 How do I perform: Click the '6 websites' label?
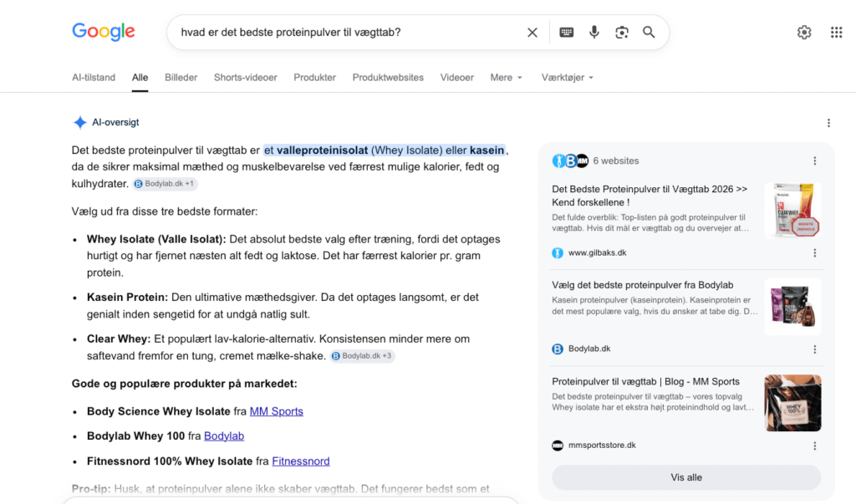(x=616, y=161)
